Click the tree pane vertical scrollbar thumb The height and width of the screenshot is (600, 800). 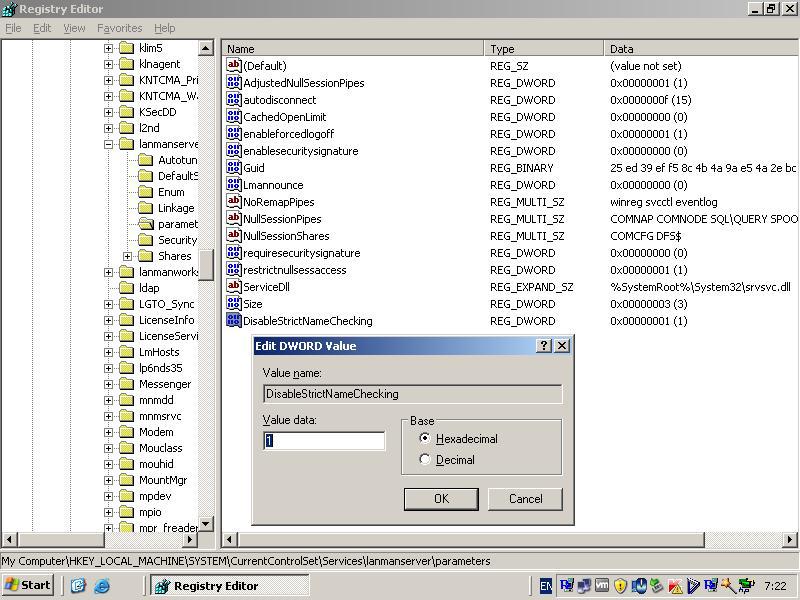click(206, 265)
